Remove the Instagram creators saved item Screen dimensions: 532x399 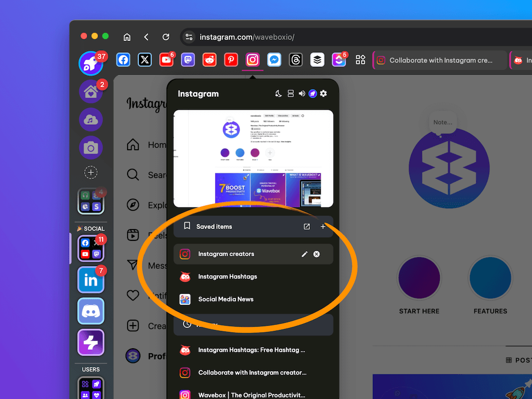(x=317, y=254)
